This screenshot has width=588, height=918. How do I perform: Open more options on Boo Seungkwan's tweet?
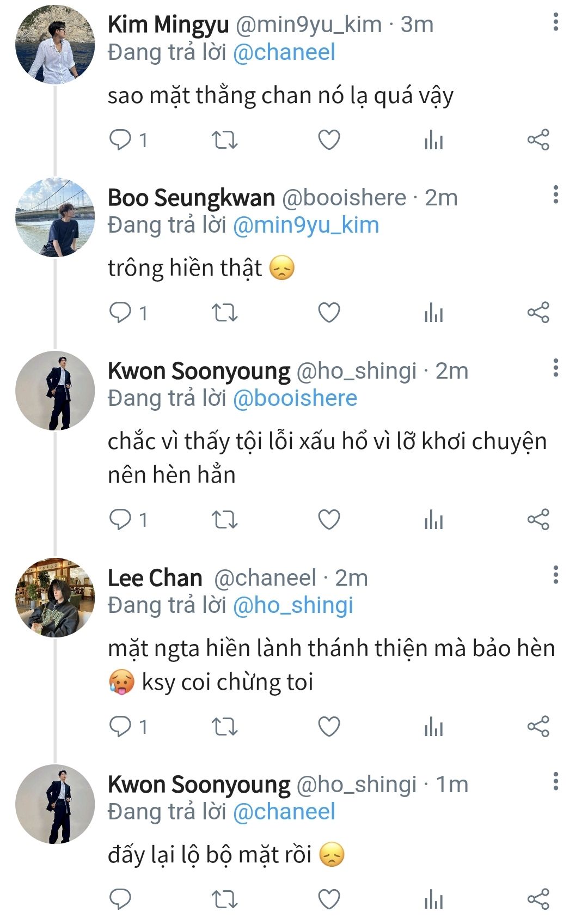(555, 194)
